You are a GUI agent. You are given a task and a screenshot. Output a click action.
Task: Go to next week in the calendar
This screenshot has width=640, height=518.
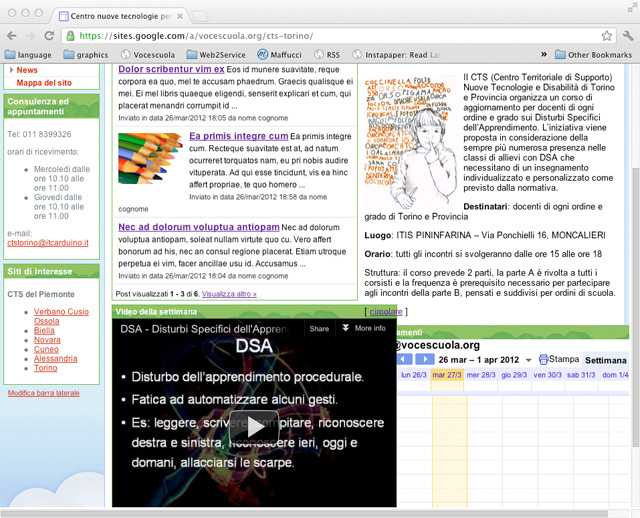(423, 359)
